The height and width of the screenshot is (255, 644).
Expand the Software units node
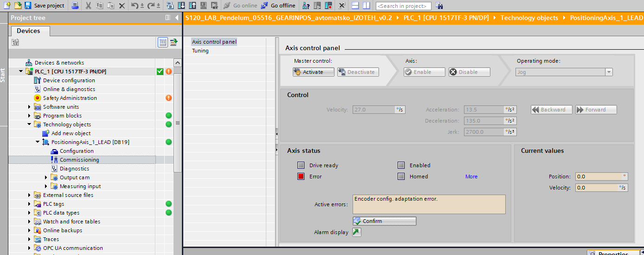click(29, 107)
